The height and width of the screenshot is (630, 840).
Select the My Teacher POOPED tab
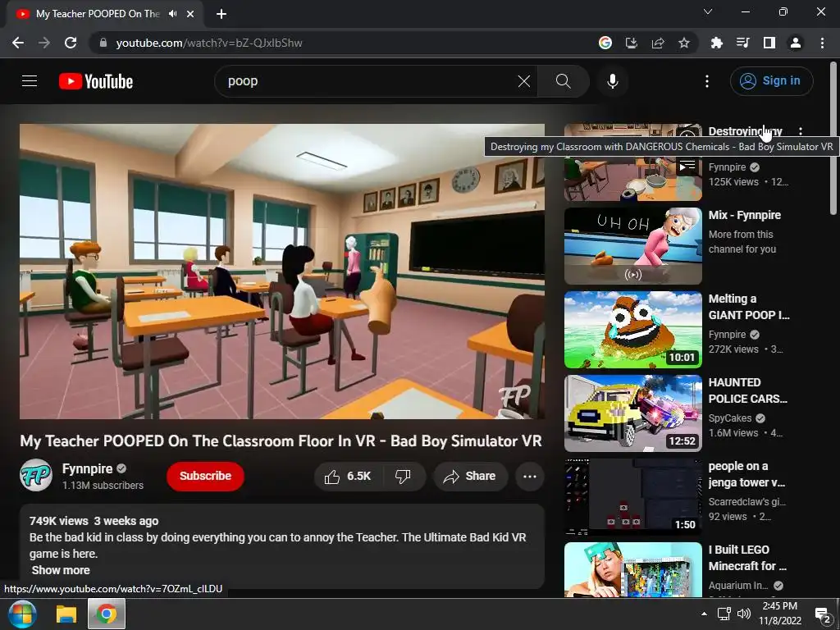(x=98, y=14)
